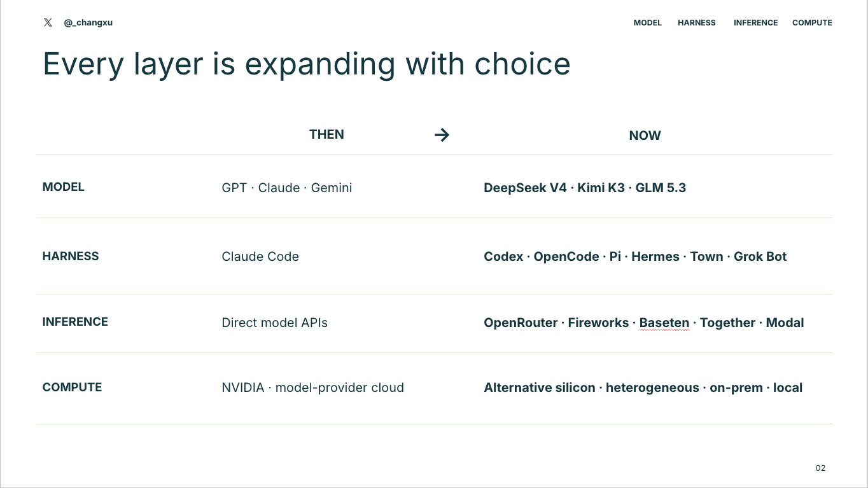The height and width of the screenshot is (488, 868).
Task: Select the HARNESS row label
Action: tap(71, 256)
